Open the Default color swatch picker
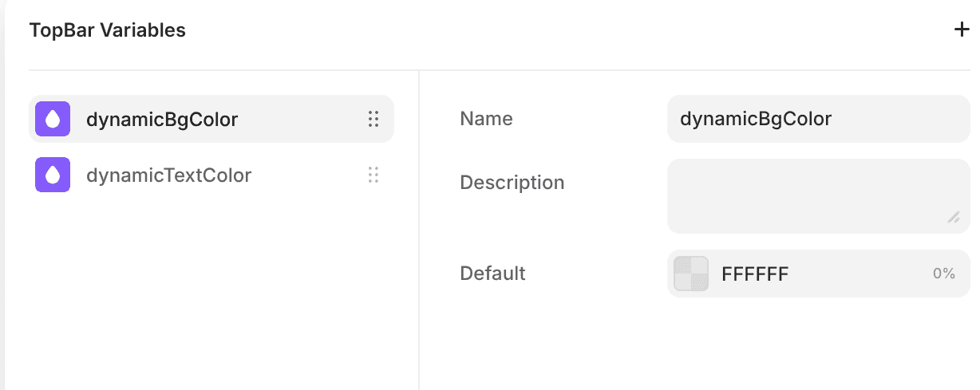 pyautogui.click(x=691, y=274)
